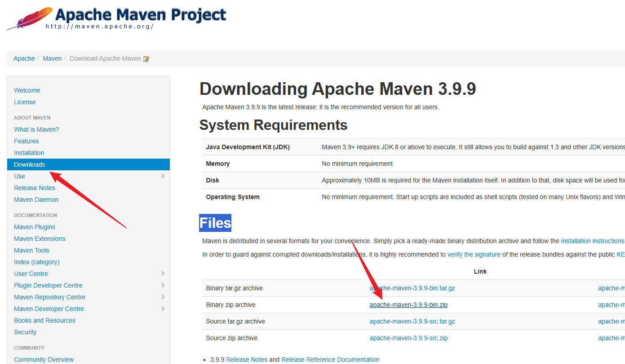Click the Files section heading
Screen dimensions: 625x364
[215, 223]
